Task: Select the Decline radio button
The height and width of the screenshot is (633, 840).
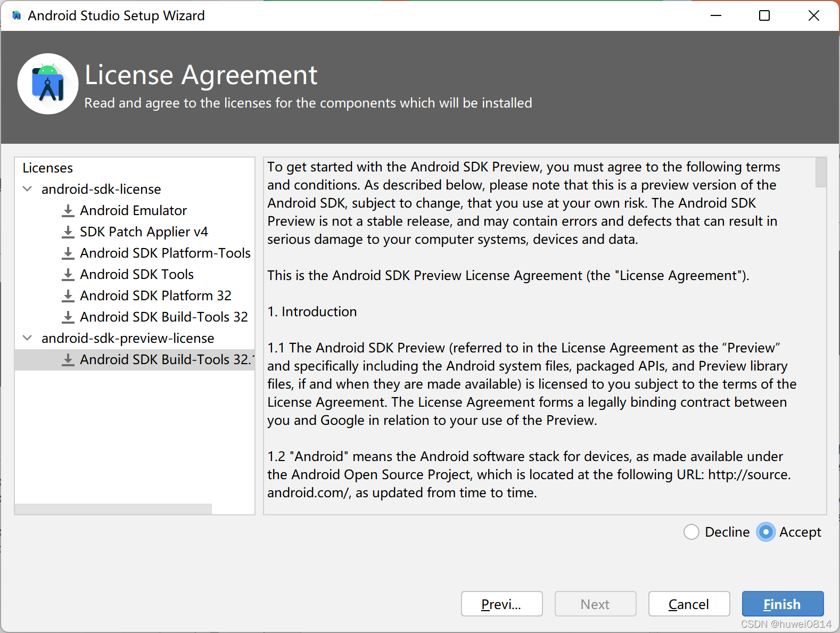Action: pyautogui.click(x=691, y=532)
